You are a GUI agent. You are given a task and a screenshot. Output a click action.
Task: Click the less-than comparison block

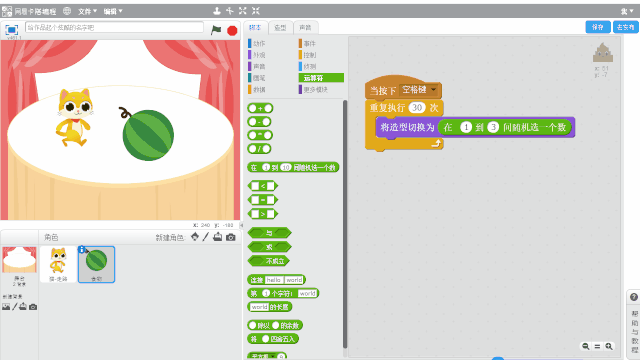[263, 186]
